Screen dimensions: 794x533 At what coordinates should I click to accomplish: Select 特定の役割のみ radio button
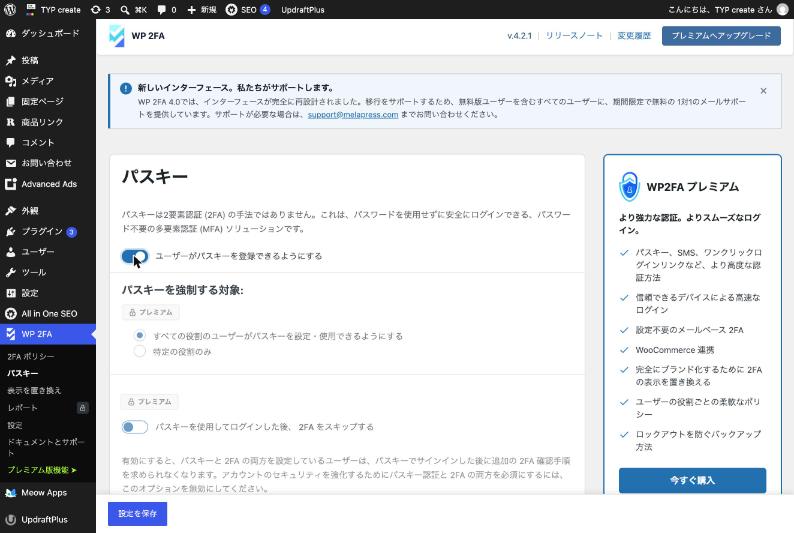(139, 351)
